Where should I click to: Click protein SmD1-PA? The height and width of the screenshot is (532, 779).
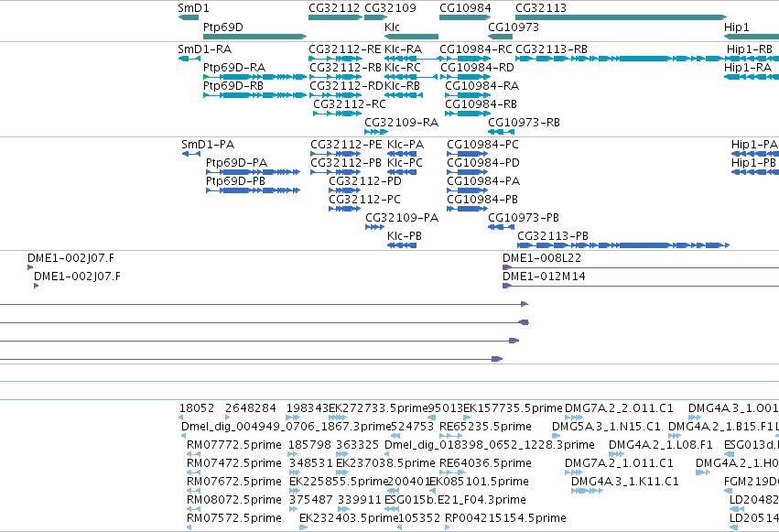tap(208, 145)
